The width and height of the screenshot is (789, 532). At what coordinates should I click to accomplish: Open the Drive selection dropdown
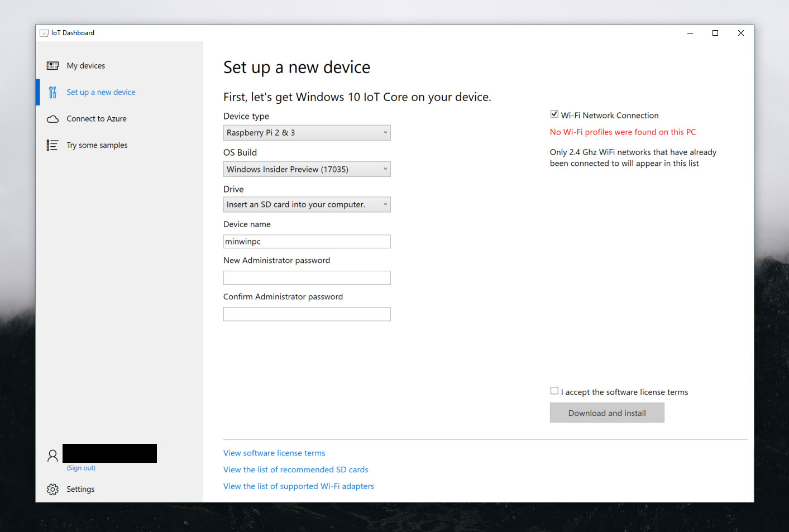pyautogui.click(x=307, y=204)
